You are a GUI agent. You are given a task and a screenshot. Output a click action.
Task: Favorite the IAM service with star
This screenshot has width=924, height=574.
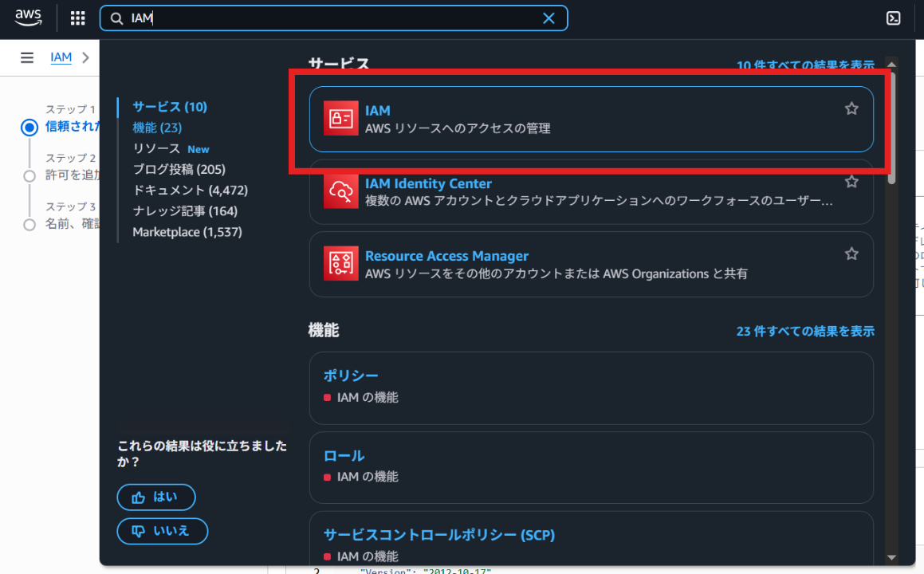[x=851, y=108]
